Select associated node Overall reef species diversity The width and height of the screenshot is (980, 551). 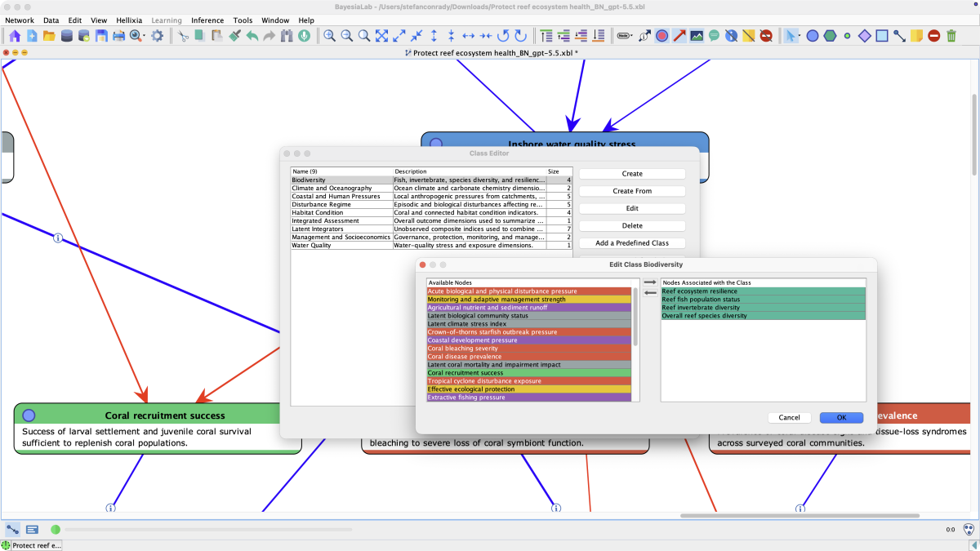763,316
